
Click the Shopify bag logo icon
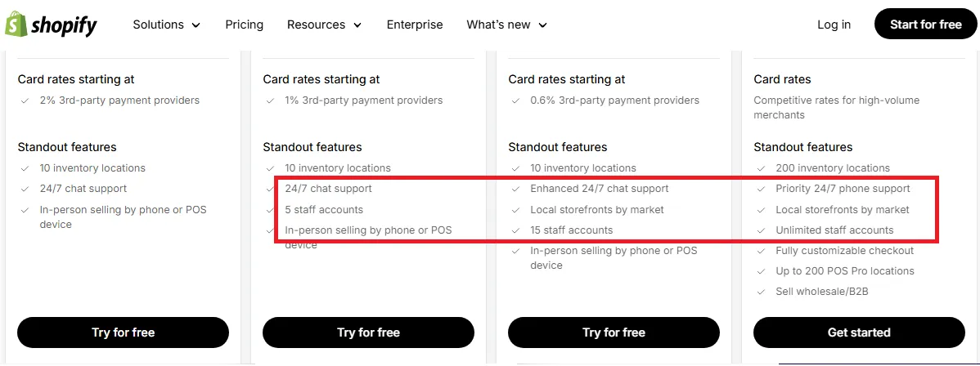coord(16,25)
